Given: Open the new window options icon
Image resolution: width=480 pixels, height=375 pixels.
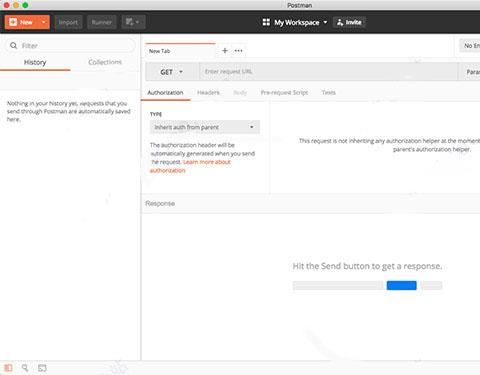Looking at the screenshot, I should 133,22.
